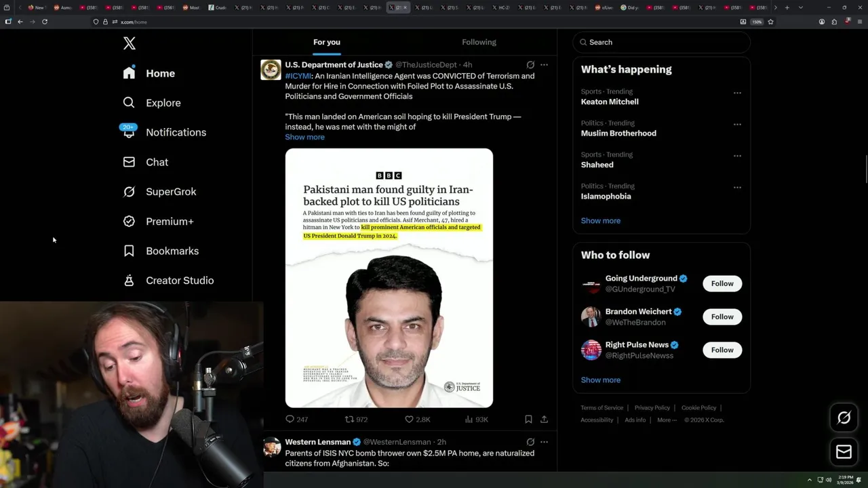Viewport: 868px width, 488px height.
Task: Share the Justice Department post
Action: [544, 420]
